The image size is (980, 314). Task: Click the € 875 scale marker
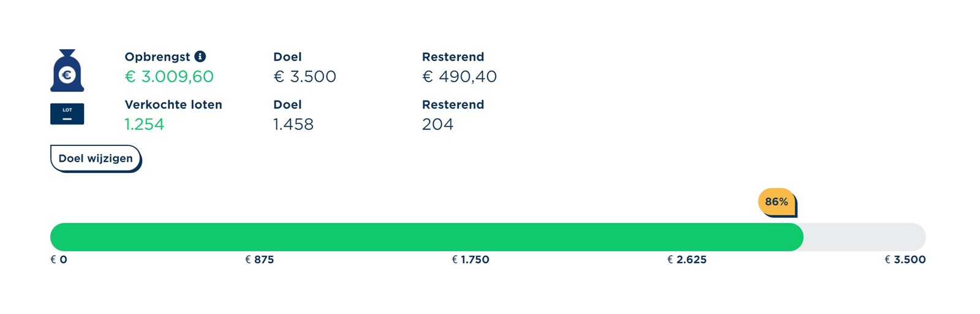pos(260,259)
